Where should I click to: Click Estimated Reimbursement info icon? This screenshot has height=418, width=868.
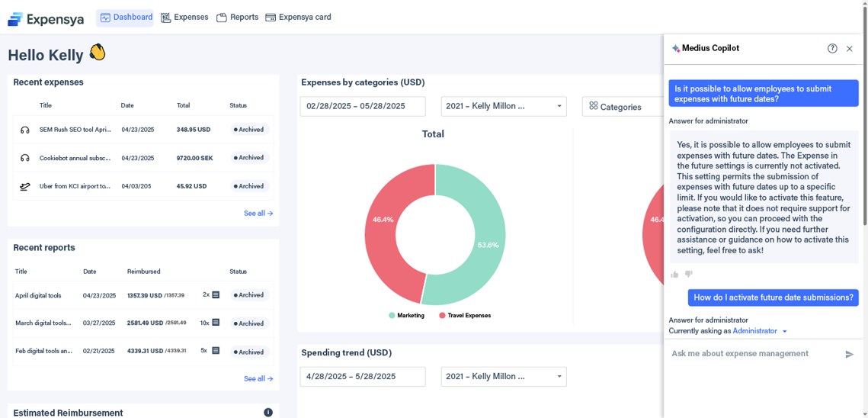(x=268, y=413)
